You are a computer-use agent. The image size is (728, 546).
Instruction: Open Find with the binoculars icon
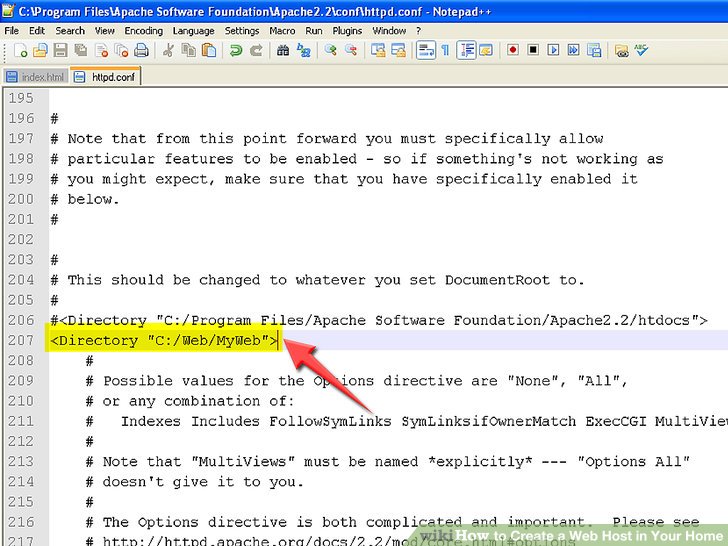tap(283, 50)
